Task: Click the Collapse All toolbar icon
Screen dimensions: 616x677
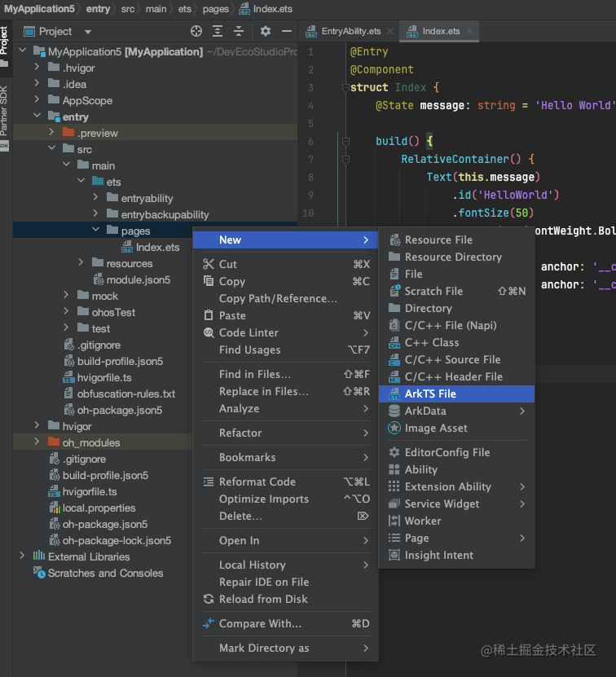Action: coord(239,31)
